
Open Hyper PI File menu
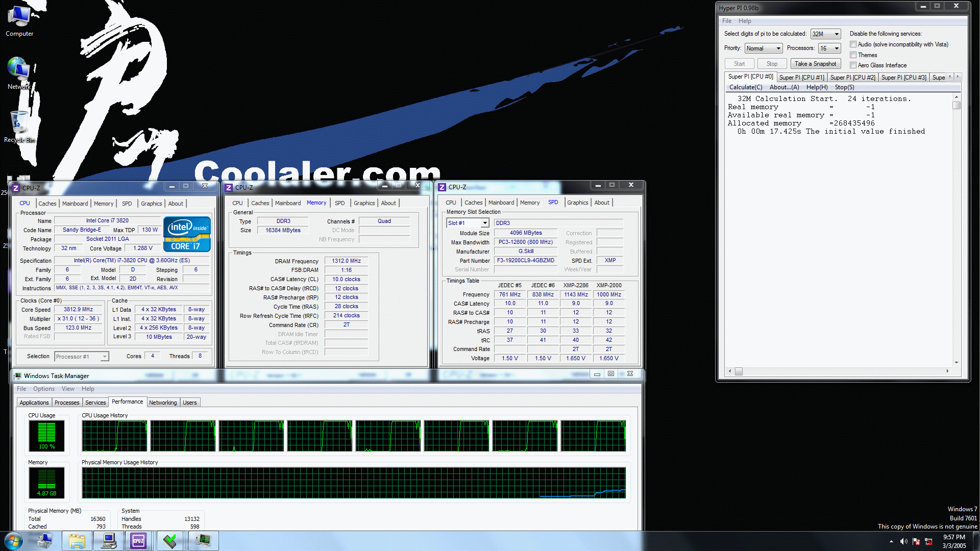click(x=727, y=21)
